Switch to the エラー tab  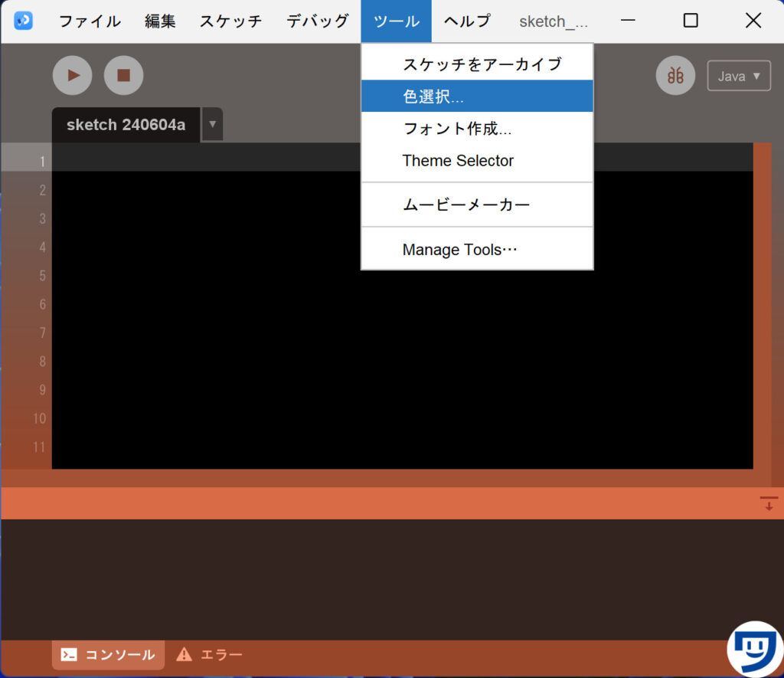210,654
